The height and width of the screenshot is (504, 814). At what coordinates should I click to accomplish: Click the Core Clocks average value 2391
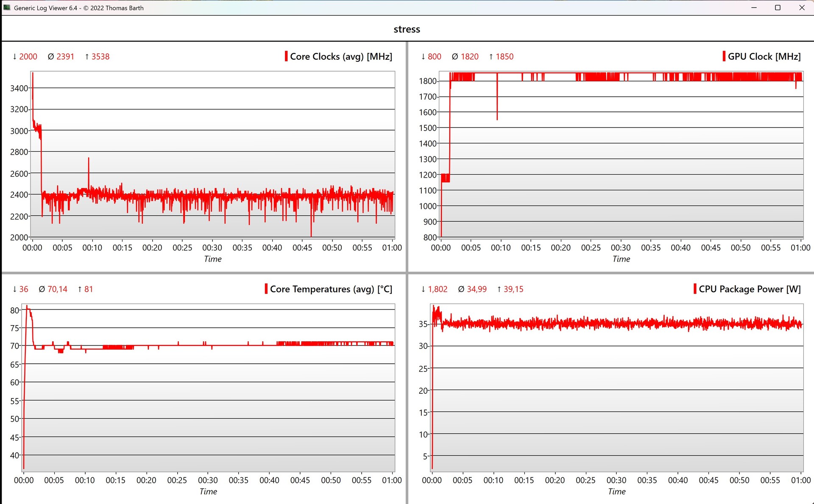tap(65, 56)
